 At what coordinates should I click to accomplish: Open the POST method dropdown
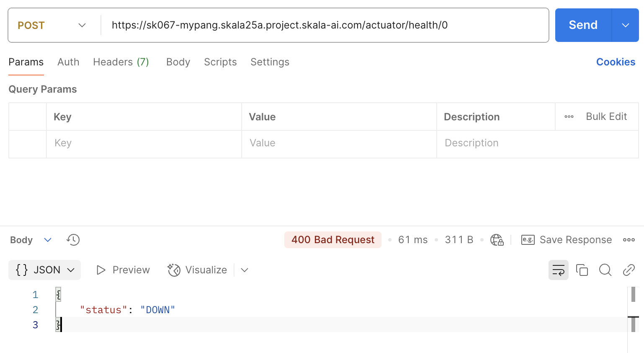tap(52, 25)
